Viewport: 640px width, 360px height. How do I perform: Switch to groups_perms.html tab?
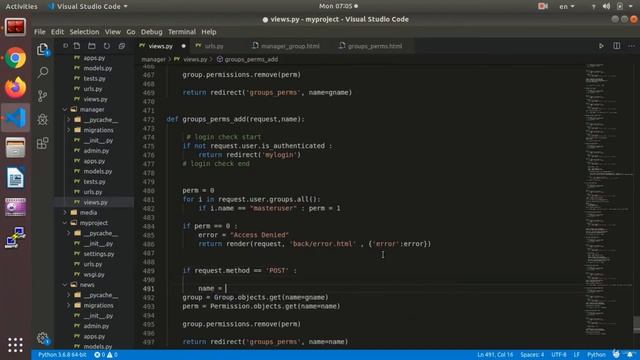click(x=375, y=46)
